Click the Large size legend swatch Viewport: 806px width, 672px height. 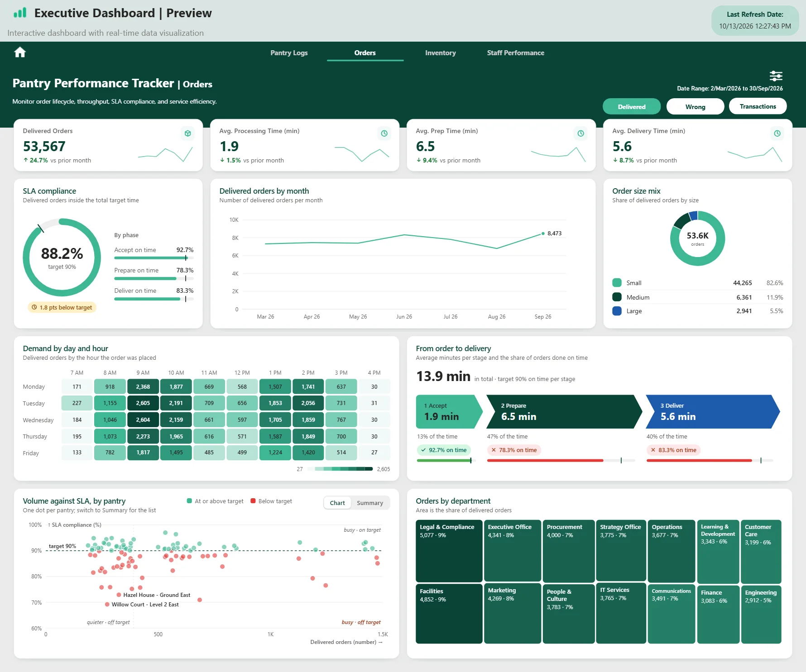point(617,311)
